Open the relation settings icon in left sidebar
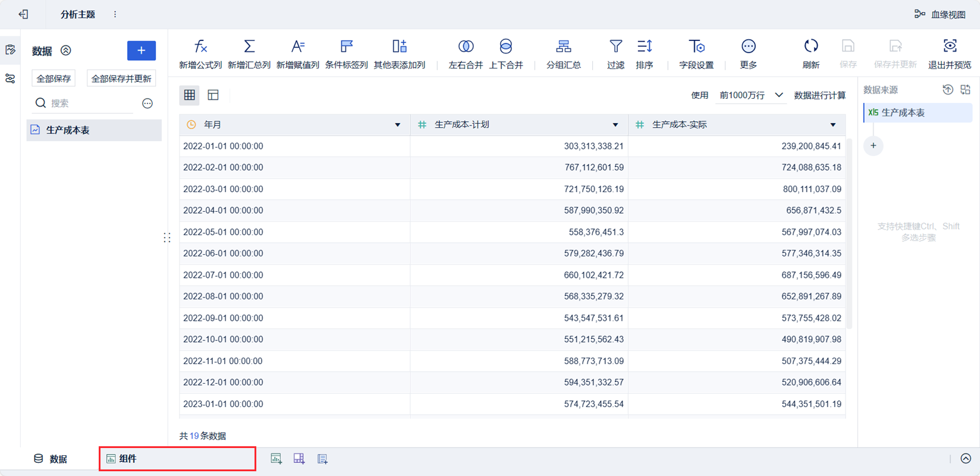 10,79
